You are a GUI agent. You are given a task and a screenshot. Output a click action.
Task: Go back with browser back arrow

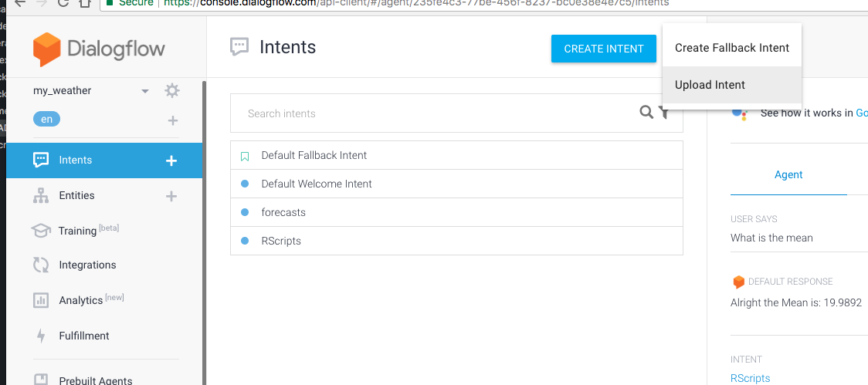point(19,3)
